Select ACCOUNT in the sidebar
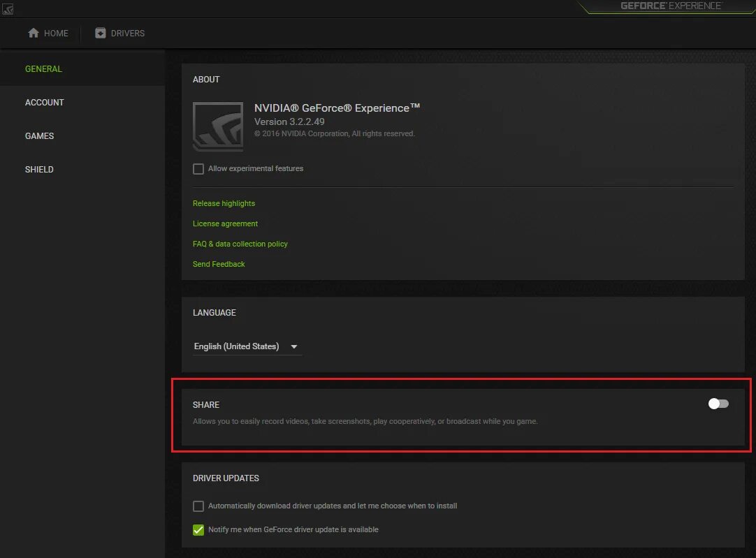The image size is (756, 558). (x=44, y=103)
